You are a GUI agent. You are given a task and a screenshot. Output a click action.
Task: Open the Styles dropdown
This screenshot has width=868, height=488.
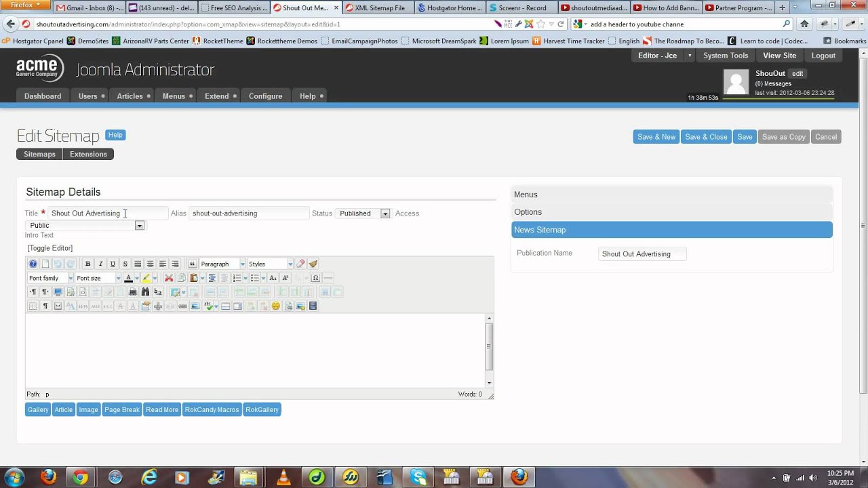tap(271, 264)
